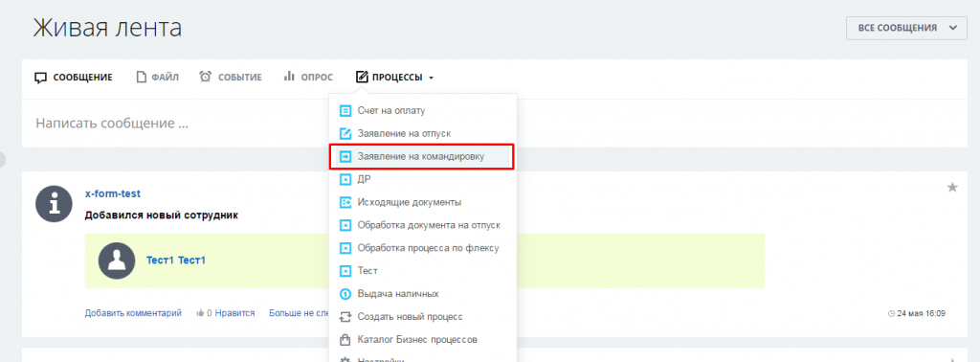Click the info avatar of x-form-test
Image resolution: width=980 pixels, height=362 pixels.
[x=55, y=204]
